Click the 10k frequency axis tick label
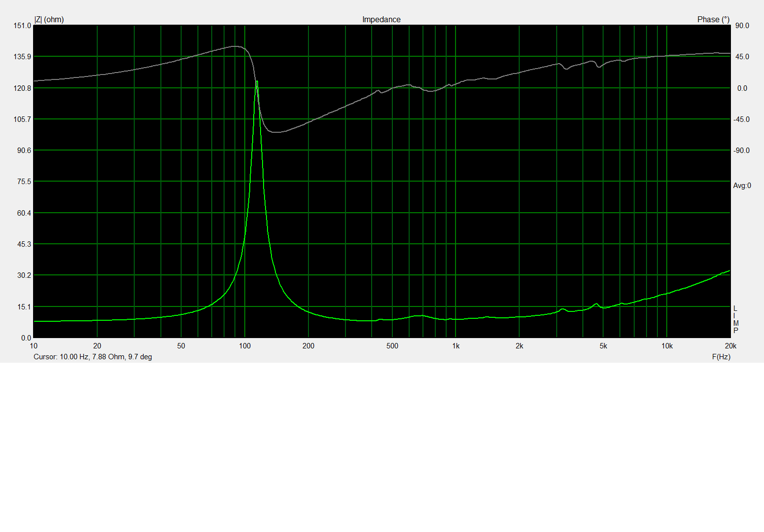 pyautogui.click(x=667, y=346)
